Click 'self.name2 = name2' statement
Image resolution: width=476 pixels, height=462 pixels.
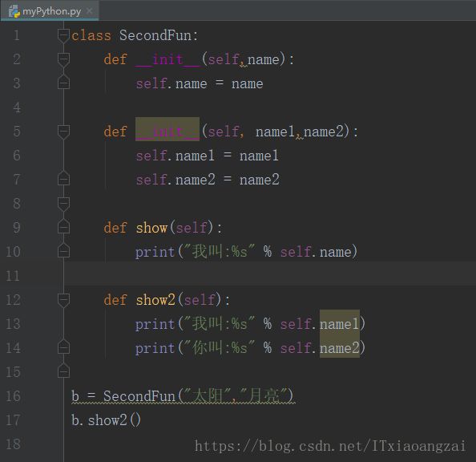pos(208,180)
